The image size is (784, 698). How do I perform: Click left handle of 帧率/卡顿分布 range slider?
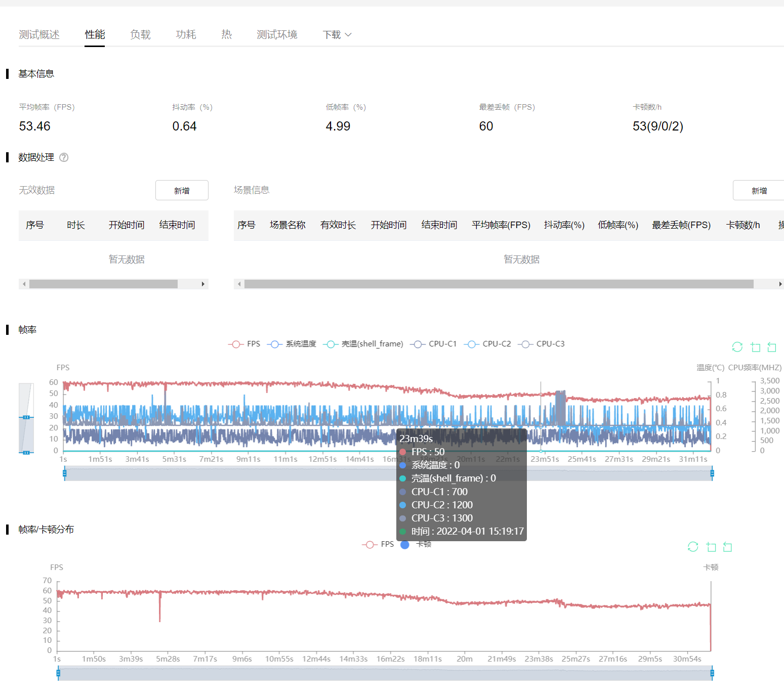pyautogui.click(x=58, y=673)
